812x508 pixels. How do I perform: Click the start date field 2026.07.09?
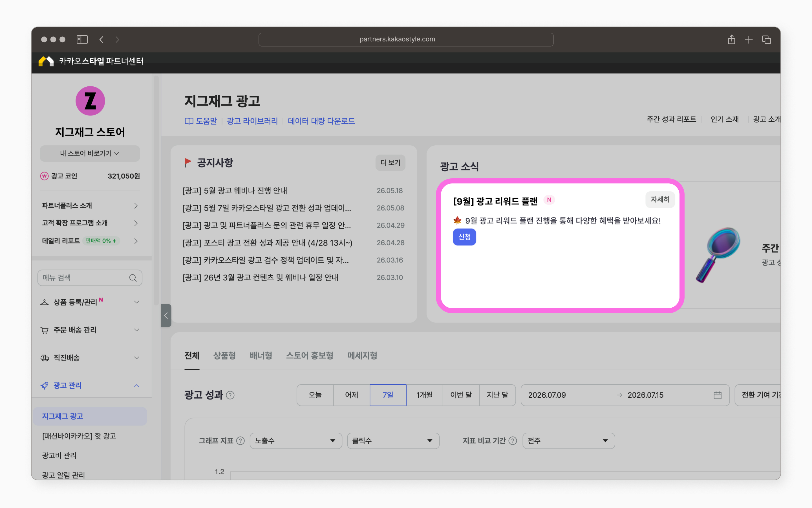pos(547,395)
